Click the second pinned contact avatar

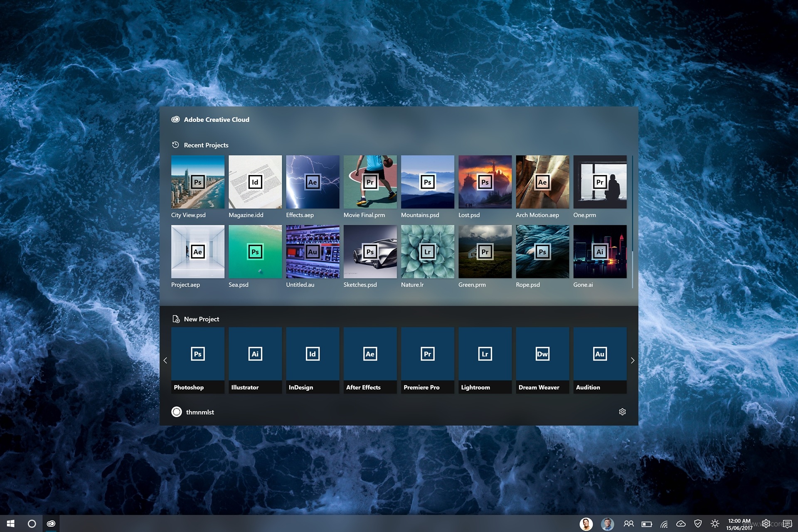pyautogui.click(x=607, y=524)
